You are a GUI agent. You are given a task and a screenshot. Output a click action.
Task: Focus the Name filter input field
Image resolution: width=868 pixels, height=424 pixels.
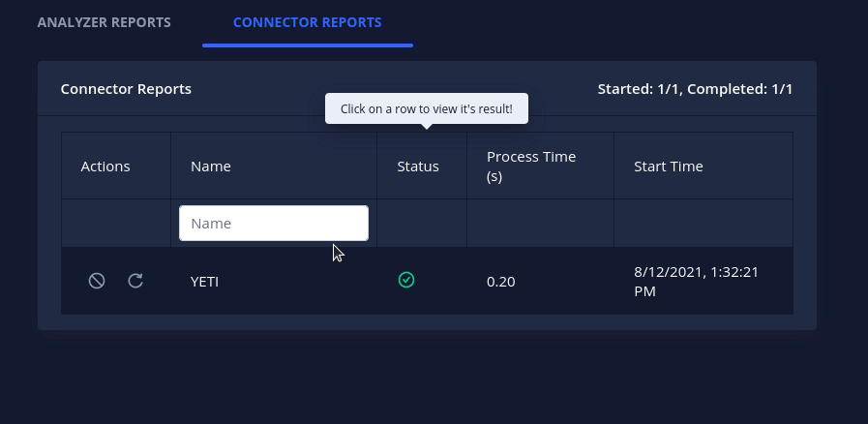[x=274, y=223]
